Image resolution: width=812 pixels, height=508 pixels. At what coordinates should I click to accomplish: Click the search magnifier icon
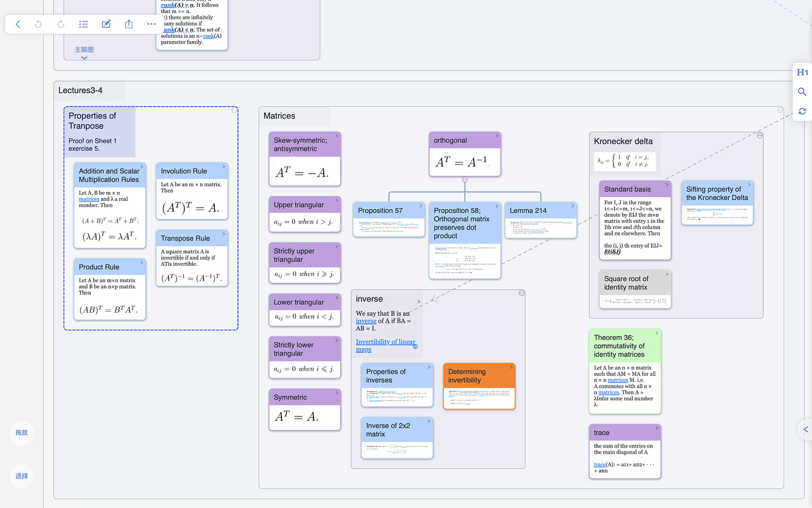click(802, 91)
